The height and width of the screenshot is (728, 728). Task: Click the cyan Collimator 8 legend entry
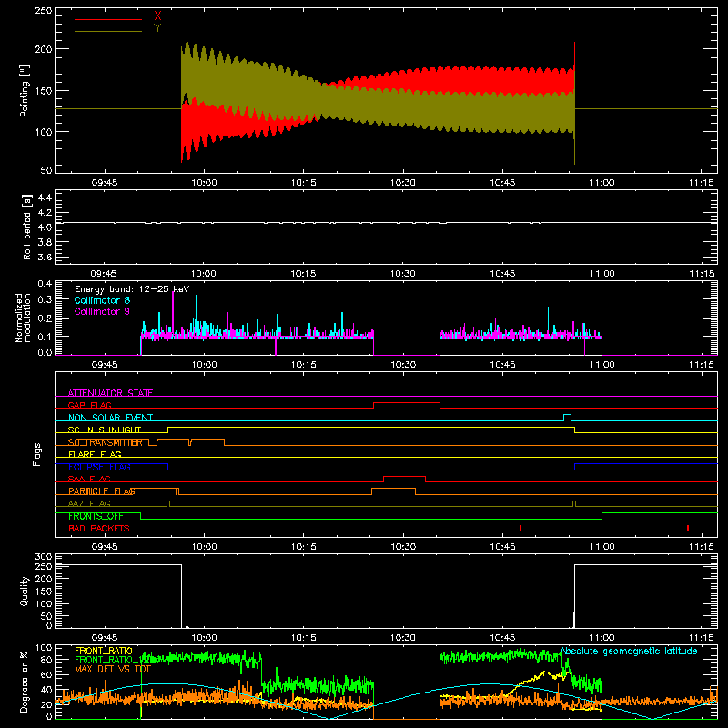click(x=102, y=300)
